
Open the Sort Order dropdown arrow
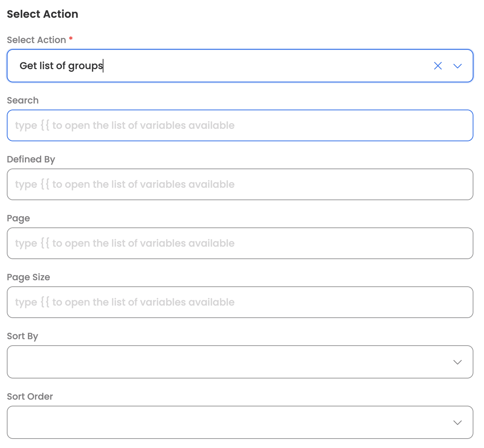coord(458,423)
